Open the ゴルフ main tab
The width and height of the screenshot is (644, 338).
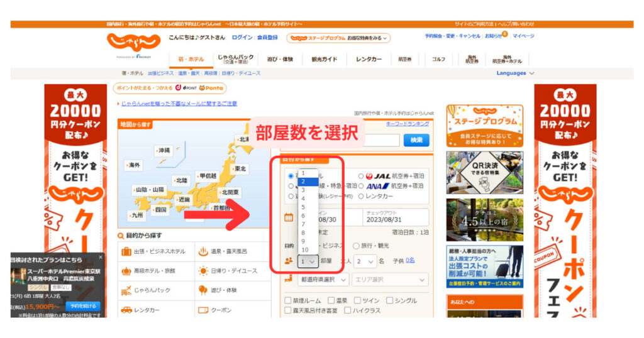[x=438, y=60]
